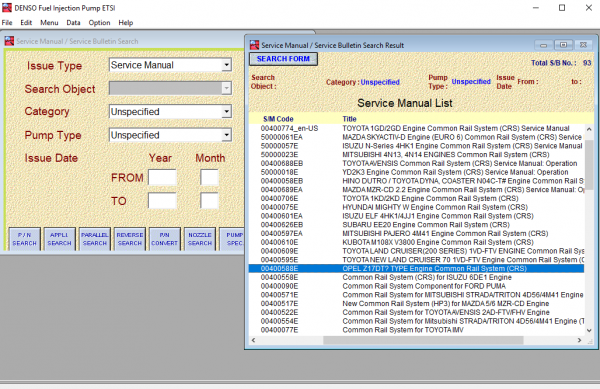
Task: Click the S/M Code column header
Action: [x=278, y=119]
